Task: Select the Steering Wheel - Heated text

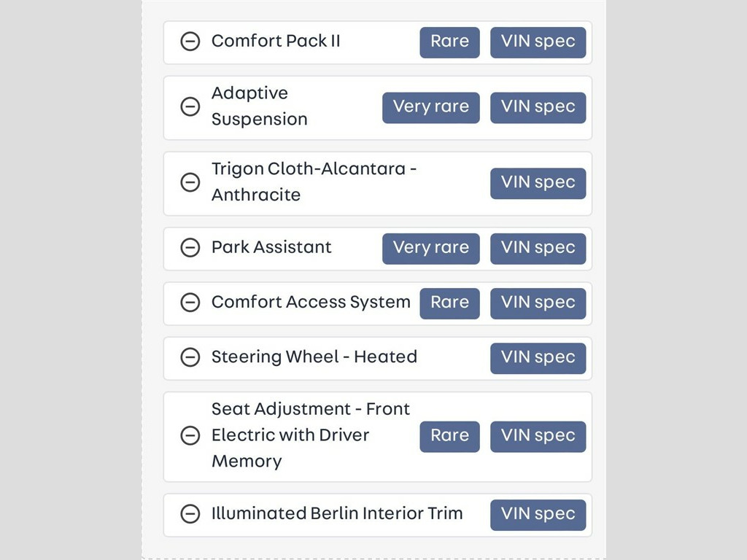Action: pyautogui.click(x=314, y=357)
